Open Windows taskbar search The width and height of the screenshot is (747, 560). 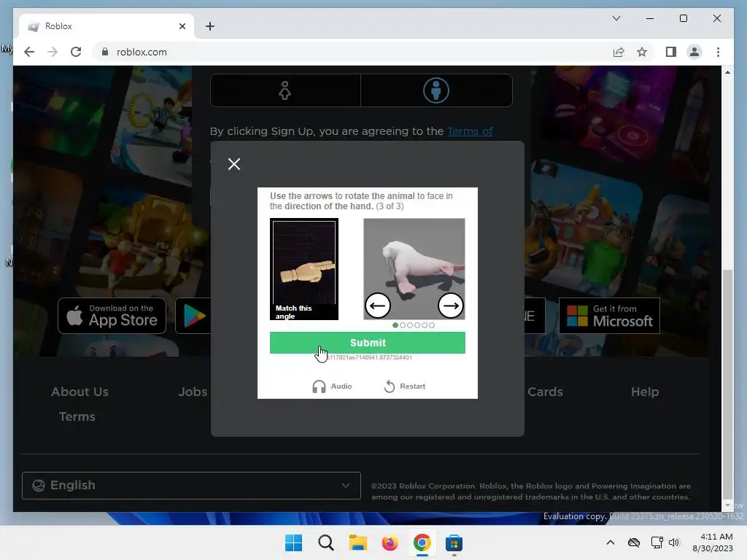pos(326,542)
